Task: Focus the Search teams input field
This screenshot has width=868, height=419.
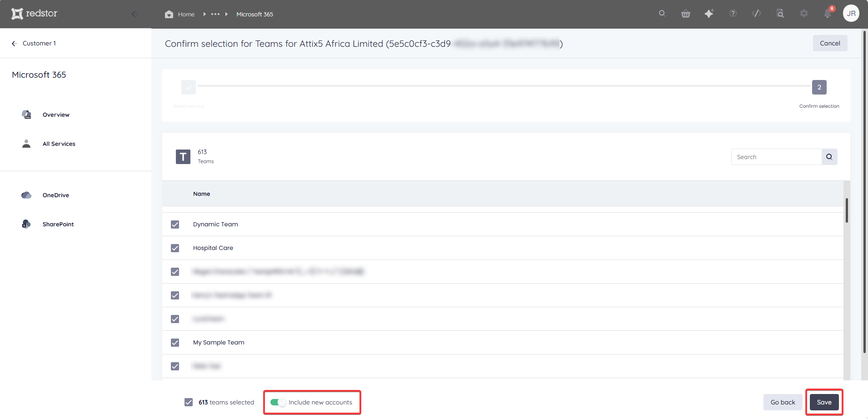Action: pos(776,157)
